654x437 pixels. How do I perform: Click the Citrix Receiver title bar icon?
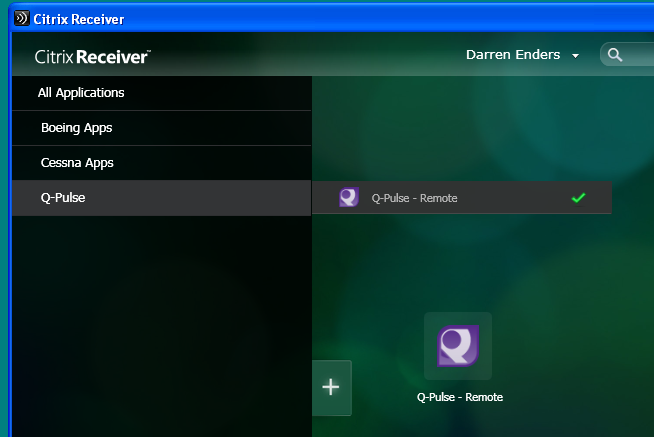pos(22,18)
